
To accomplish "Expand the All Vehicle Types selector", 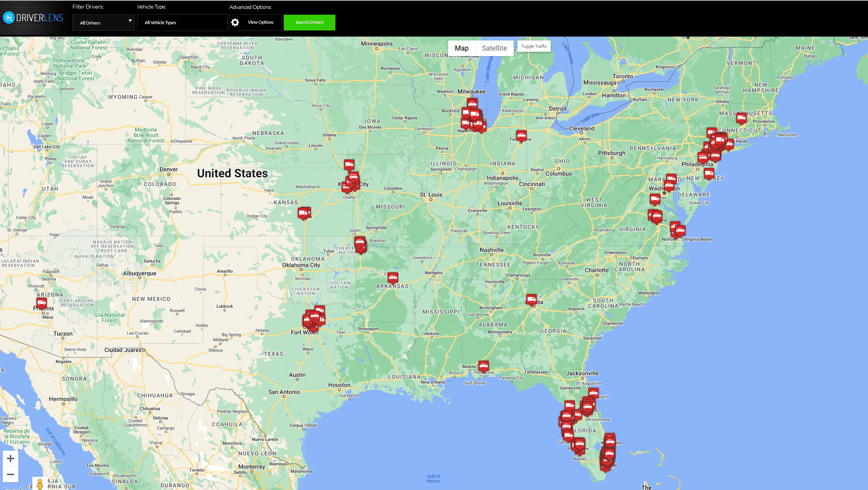I will point(182,22).
